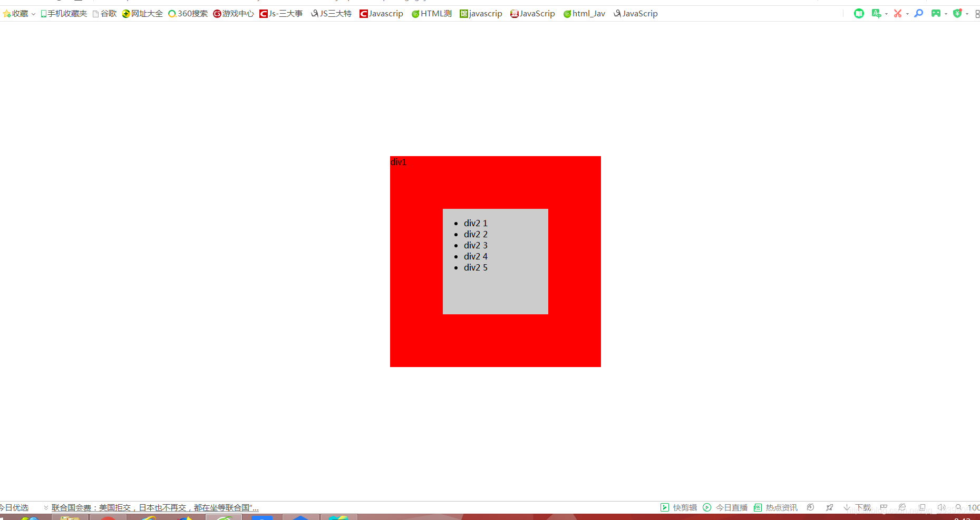980x520 pixels.
Task: Click the rocket speed-up icon in status bar
Action: point(830,507)
